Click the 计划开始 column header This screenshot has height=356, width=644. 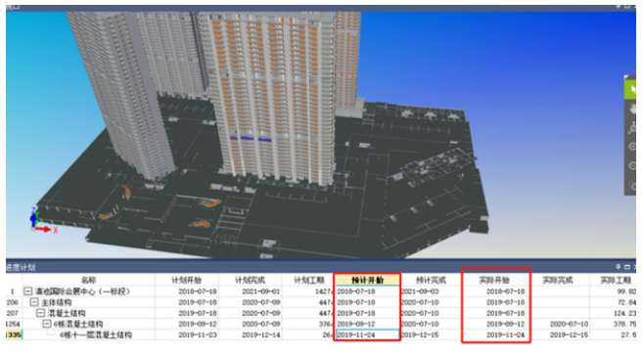point(187,280)
